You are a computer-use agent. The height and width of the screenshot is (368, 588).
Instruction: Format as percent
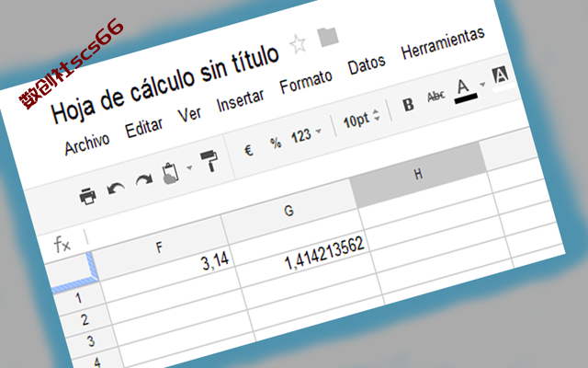(x=276, y=144)
